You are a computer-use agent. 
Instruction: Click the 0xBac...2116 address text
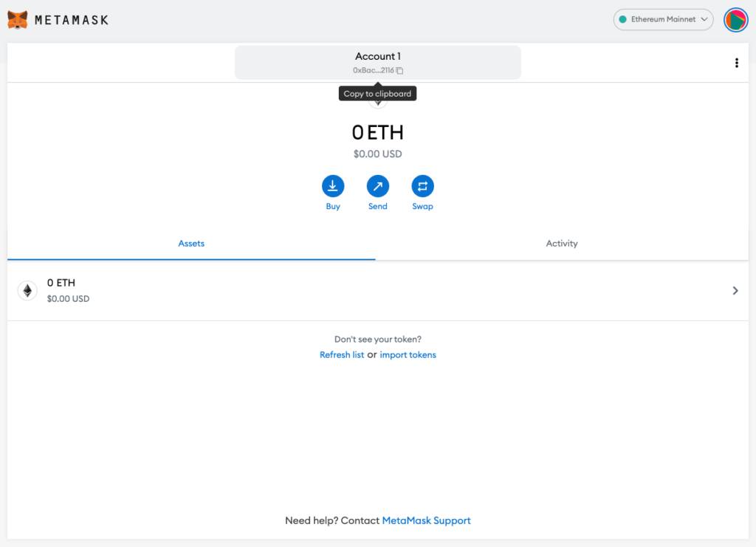tap(373, 70)
